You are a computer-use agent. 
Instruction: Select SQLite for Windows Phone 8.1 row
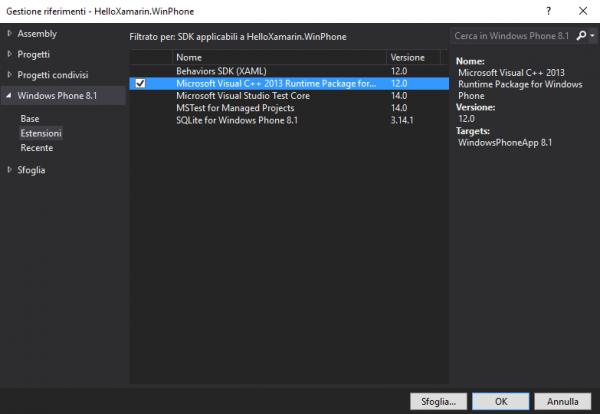coord(289,120)
